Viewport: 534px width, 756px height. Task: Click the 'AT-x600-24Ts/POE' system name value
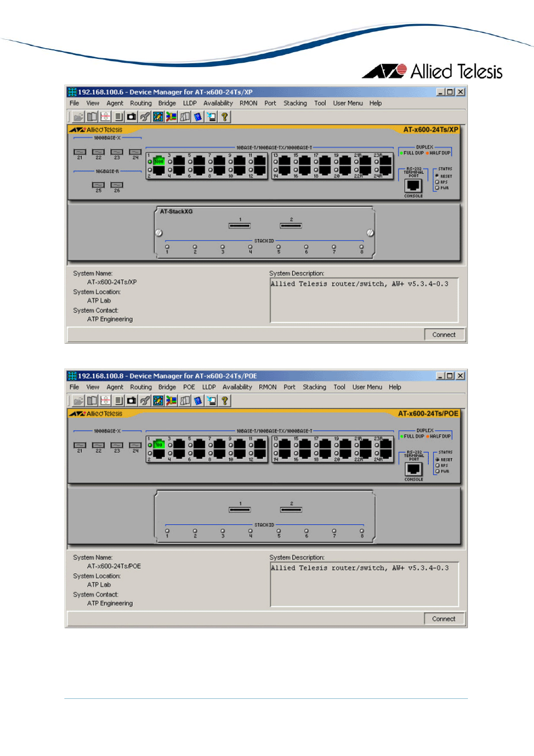(x=114, y=566)
